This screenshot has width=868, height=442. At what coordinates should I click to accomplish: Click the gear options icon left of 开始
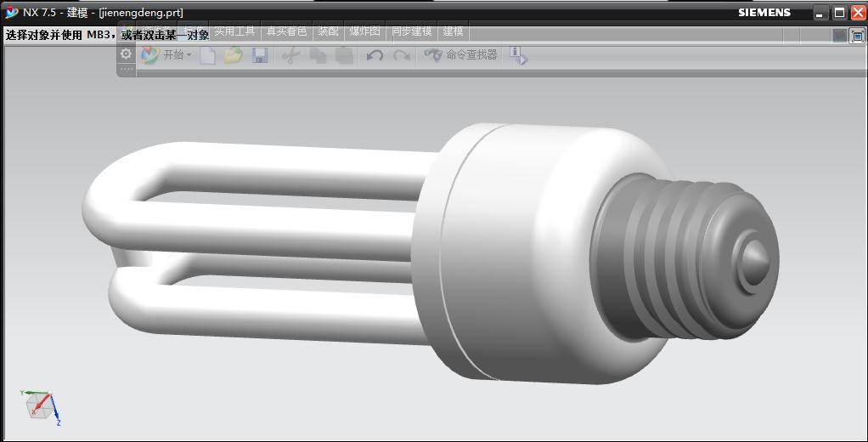[127, 54]
